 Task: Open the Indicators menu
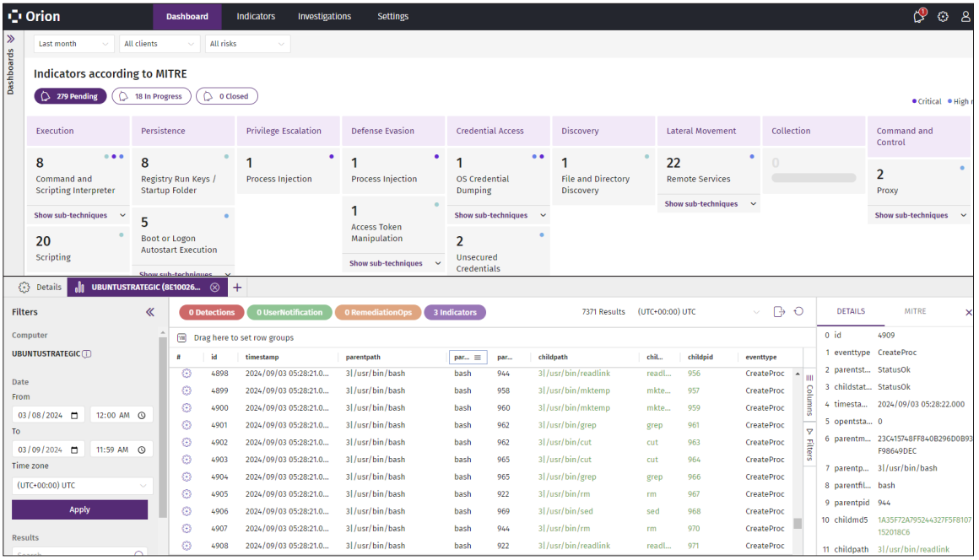pos(256,16)
